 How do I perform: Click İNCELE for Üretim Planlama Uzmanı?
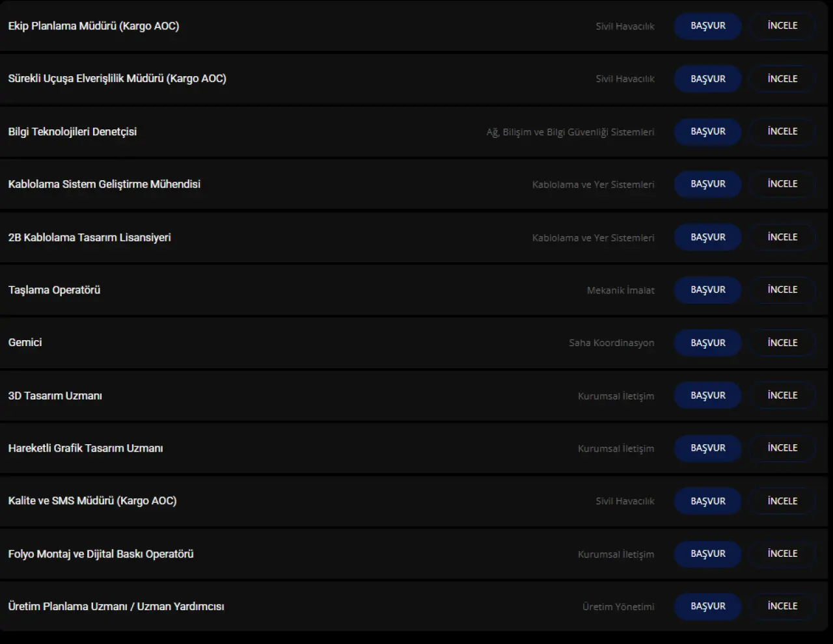(x=782, y=606)
